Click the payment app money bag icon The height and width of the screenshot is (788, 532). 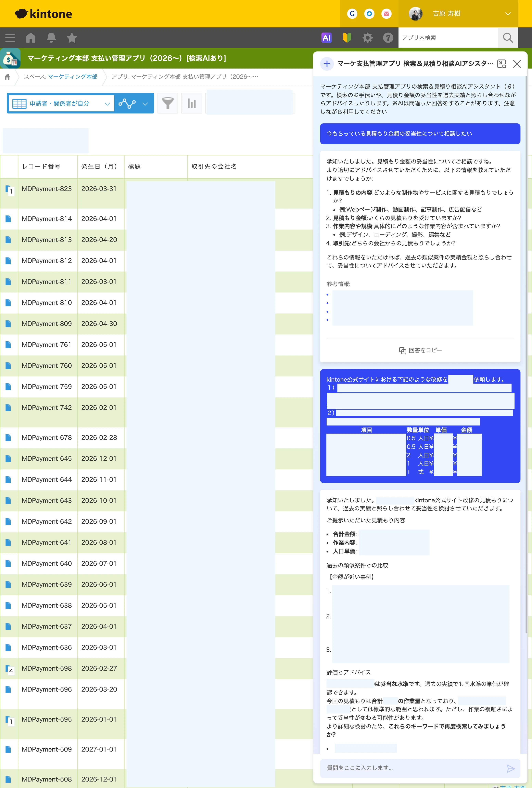click(x=10, y=58)
